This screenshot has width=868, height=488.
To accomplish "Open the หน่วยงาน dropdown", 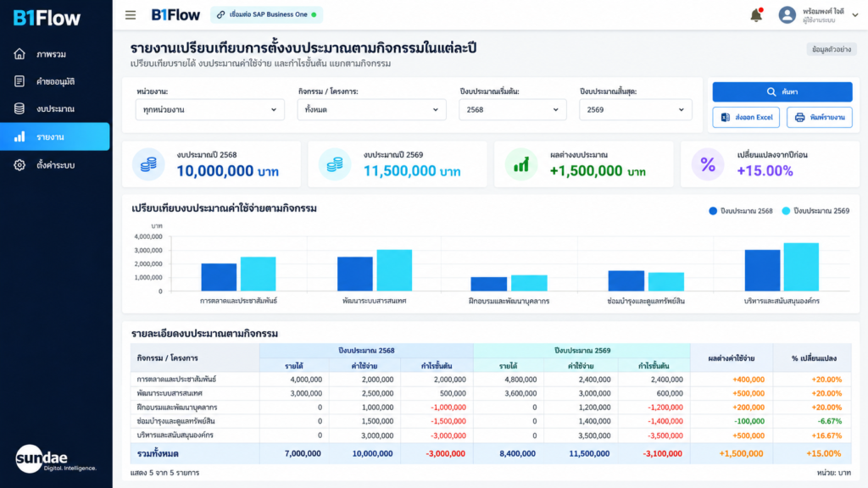I will (210, 109).
